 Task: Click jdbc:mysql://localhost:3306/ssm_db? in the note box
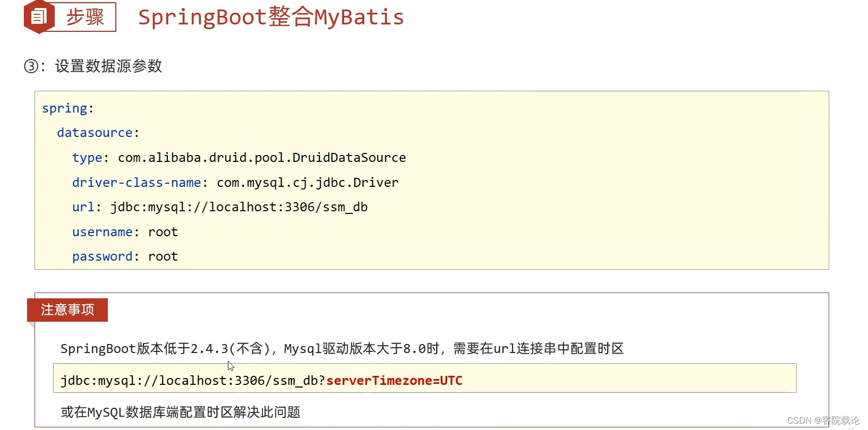pyautogui.click(x=193, y=381)
